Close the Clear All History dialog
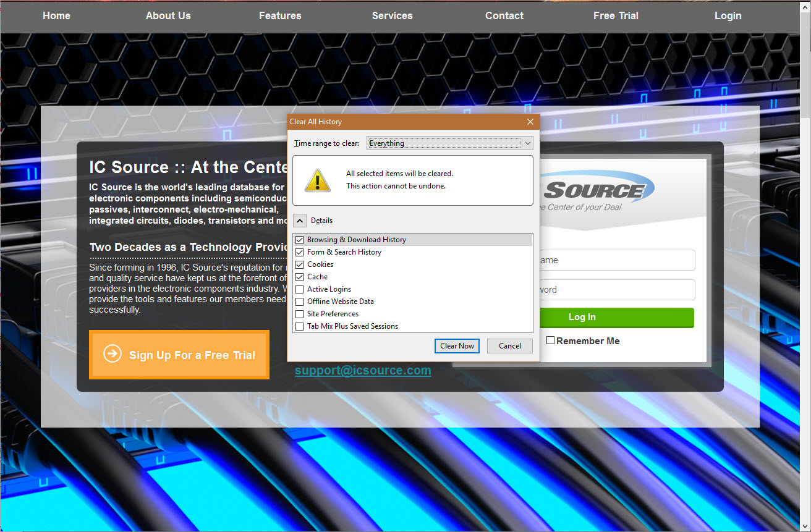 pos(530,122)
